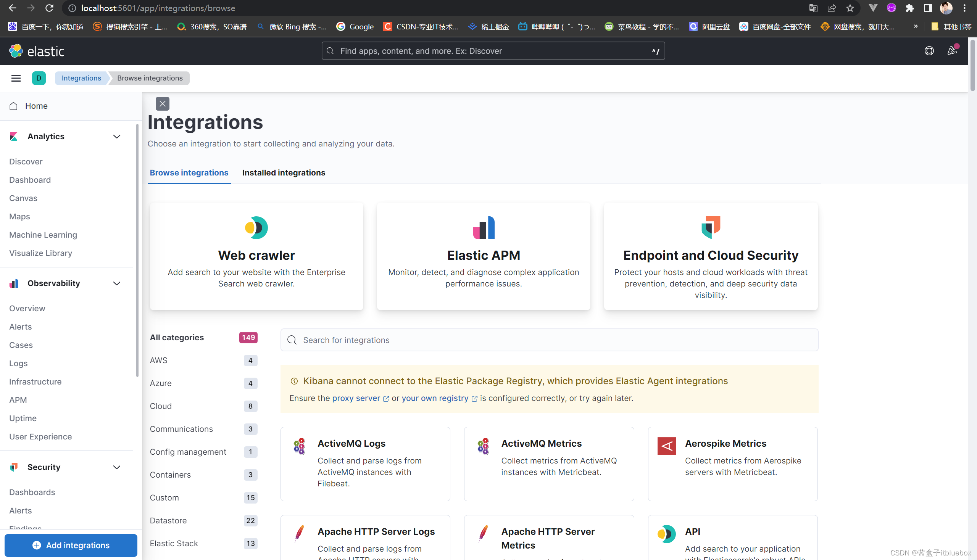
Task: Filter by All categories
Action: [203, 337]
